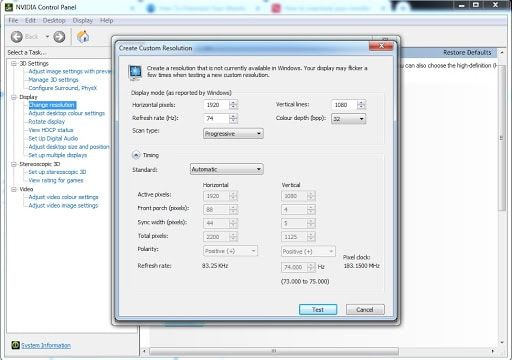Click the Horizontal Front porch field
512x360 pixels.
(220, 210)
